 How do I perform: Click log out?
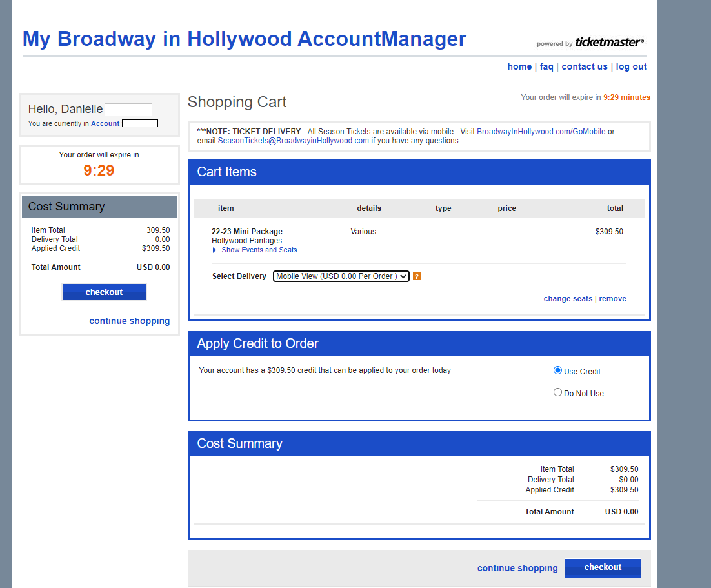631,66
